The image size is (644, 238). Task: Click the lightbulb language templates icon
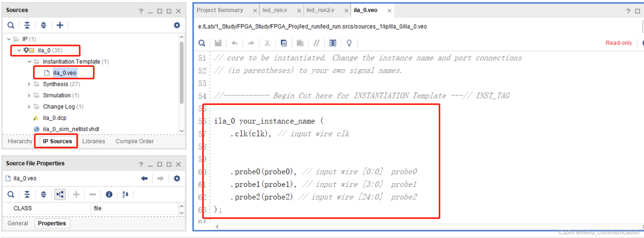coord(349,43)
